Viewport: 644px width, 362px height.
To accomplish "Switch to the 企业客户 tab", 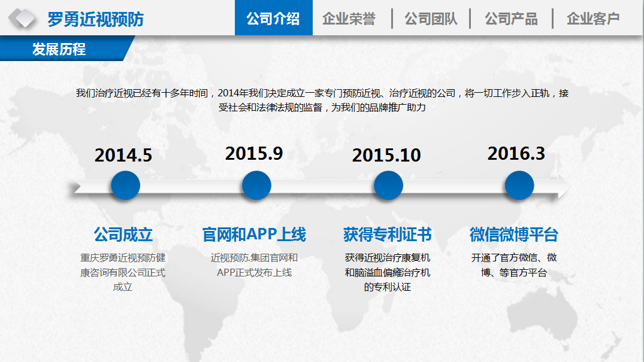I will pos(593,19).
